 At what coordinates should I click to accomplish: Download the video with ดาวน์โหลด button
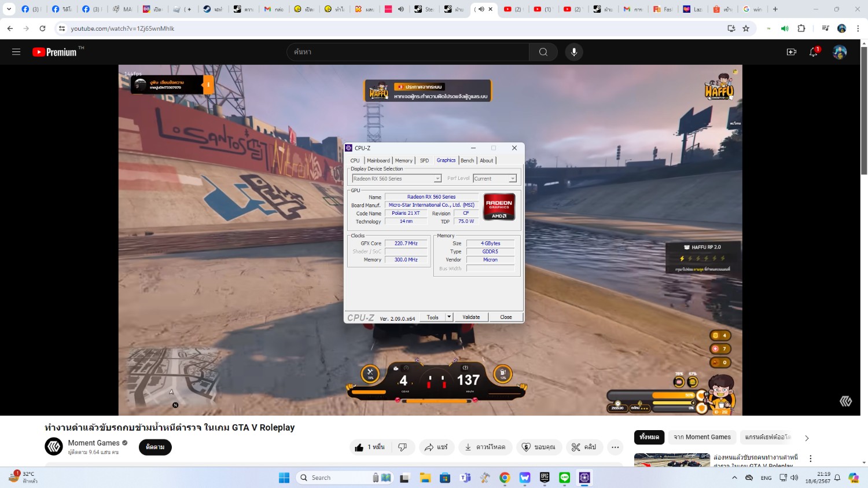point(485,447)
